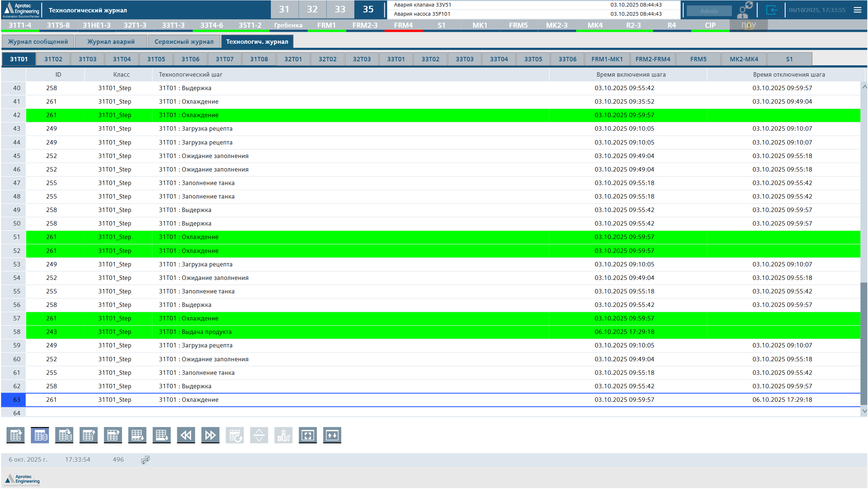This screenshot has width=868, height=489.
Task: Click the table import from database icon
Action: 64,435
